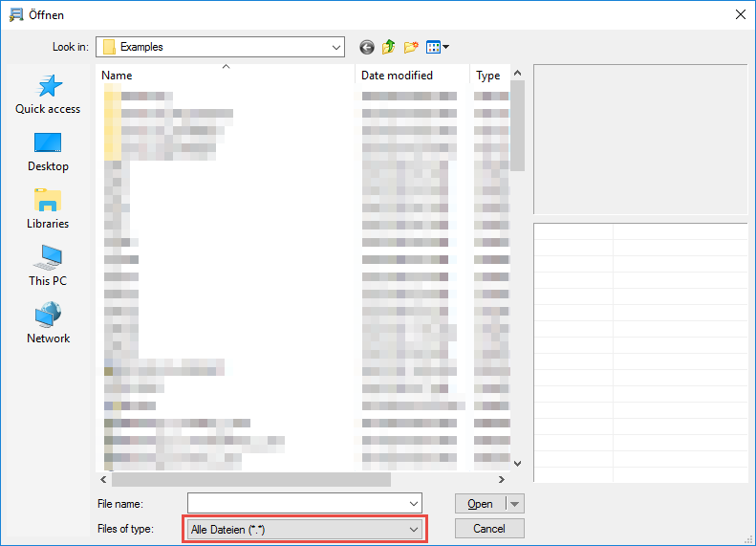The image size is (756, 546).
Task: Open the Libraries location
Action: (48, 208)
